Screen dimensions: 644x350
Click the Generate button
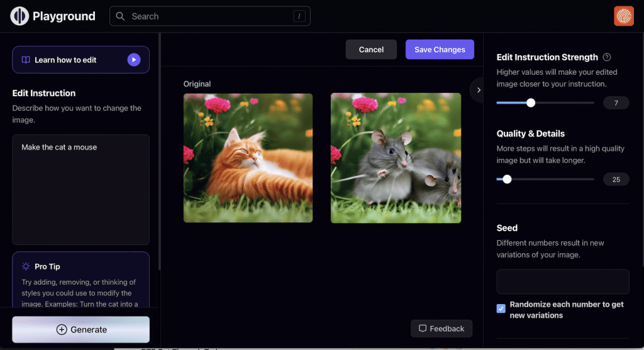click(x=81, y=329)
